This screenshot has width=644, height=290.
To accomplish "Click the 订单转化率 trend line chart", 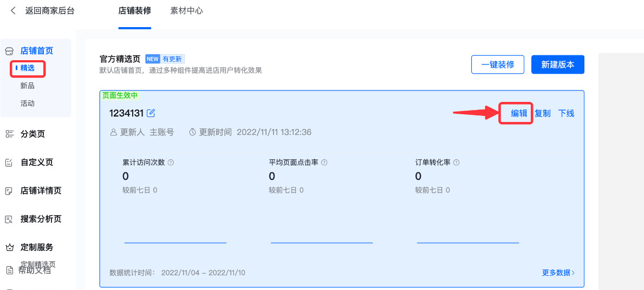I will (x=468, y=243).
